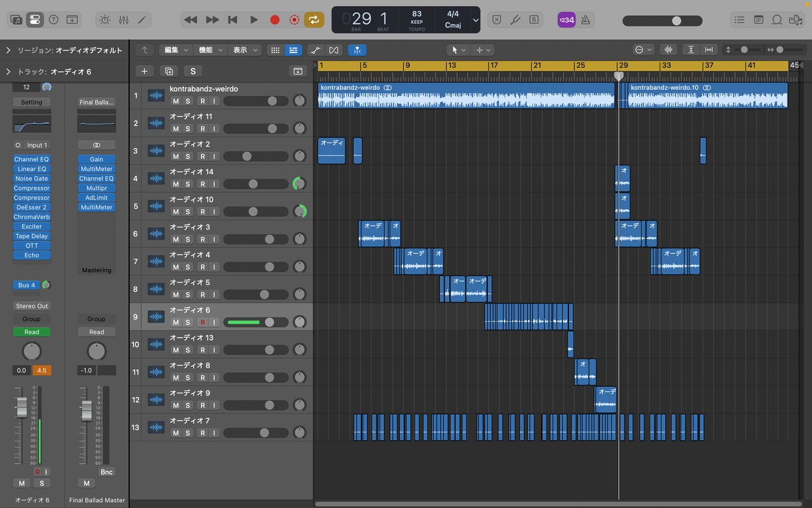Open the LCD display mode dropdown
This screenshot has width=812, height=508.
click(x=475, y=20)
